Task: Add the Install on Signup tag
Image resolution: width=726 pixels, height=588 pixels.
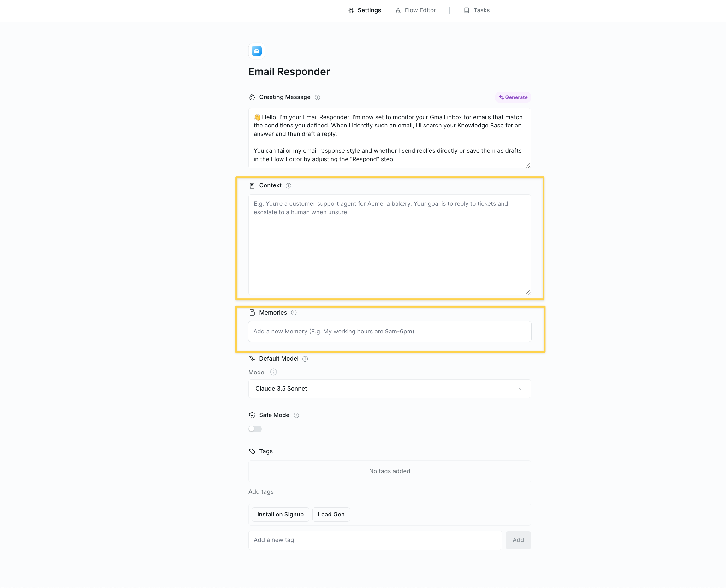Action: (280, 514)
